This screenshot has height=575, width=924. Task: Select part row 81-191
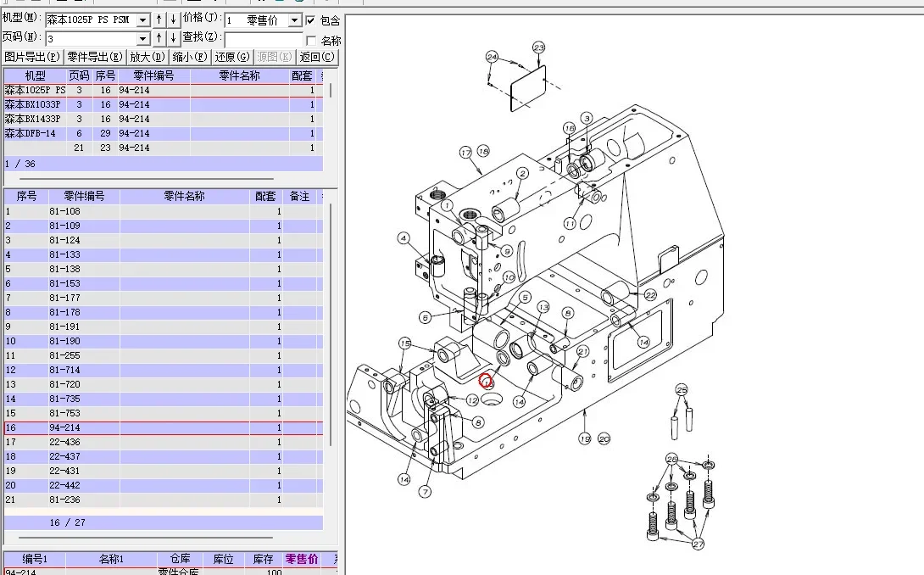(164, 327)
